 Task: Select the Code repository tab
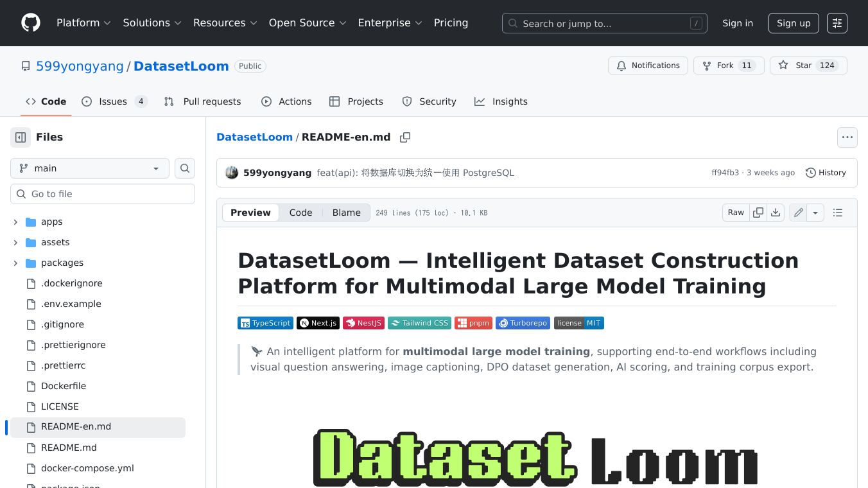point(46,101)
